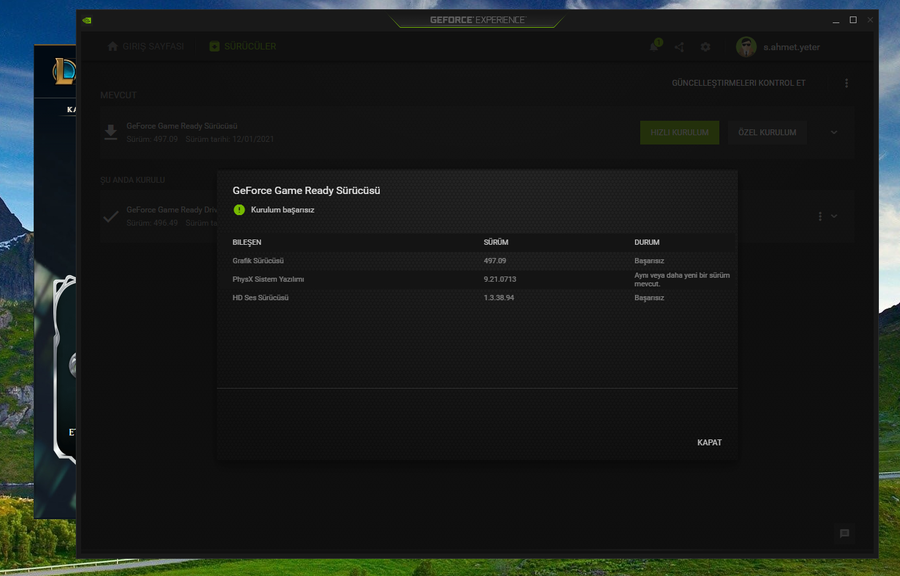Click the SÜRÜM column header

(x=496, y=243)
